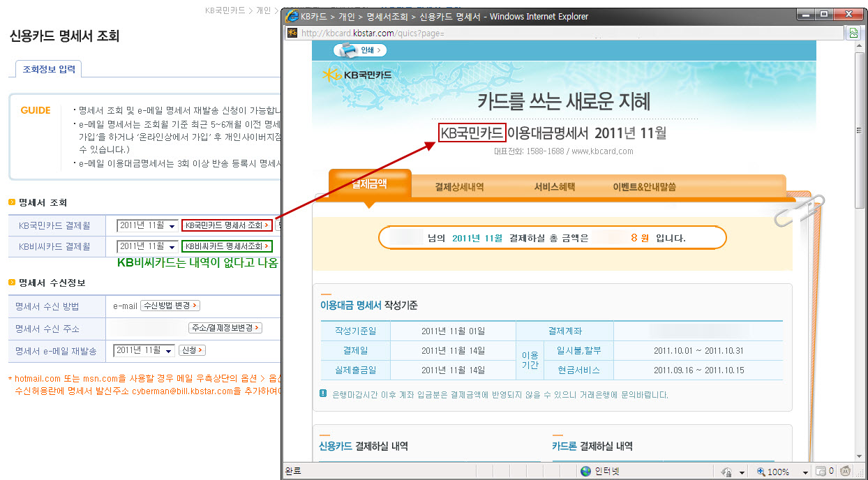Click the 수신방법 변경 button
The height and width of the screenshot is (480, 868).
click(x=170, y=306)
